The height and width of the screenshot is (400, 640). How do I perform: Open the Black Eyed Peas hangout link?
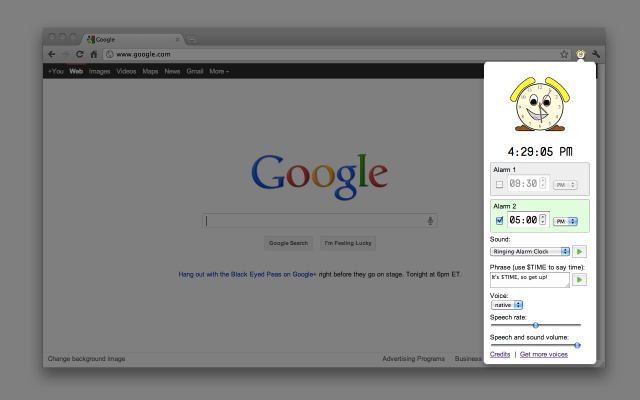(247, 274)
